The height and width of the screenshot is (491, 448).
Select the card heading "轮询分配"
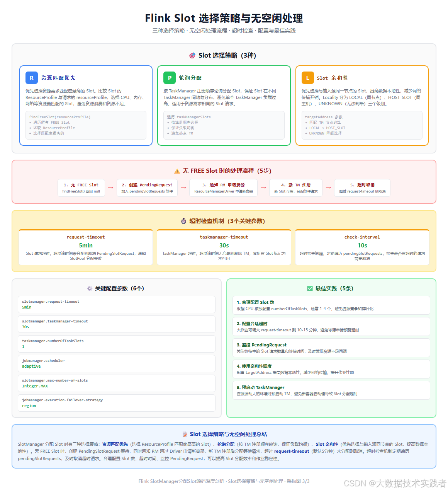coord(190,78)
